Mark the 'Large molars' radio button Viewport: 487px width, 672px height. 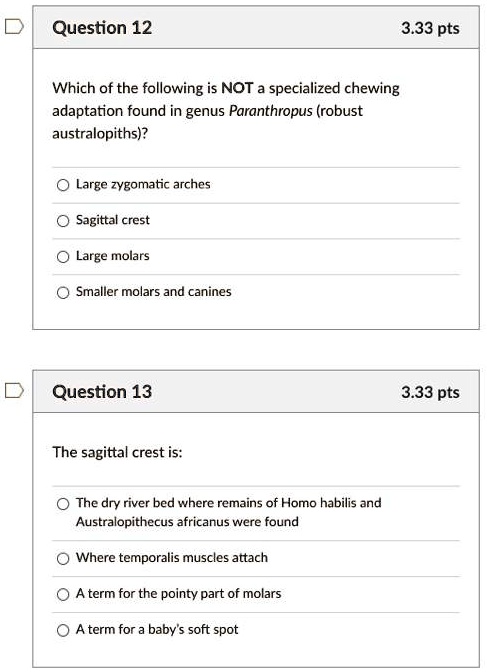63,257
